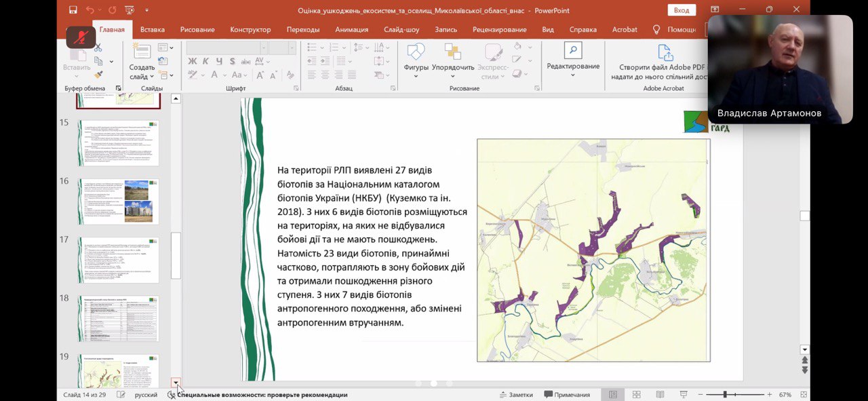Click the Cut scissors icon

98,47
